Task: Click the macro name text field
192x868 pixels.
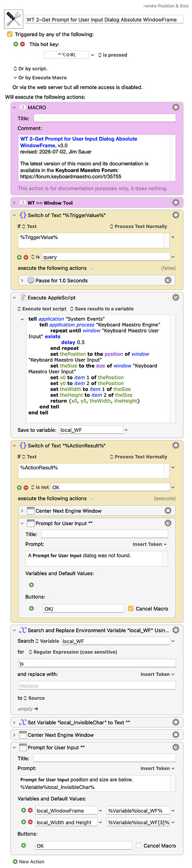Action: click(104, 20)
